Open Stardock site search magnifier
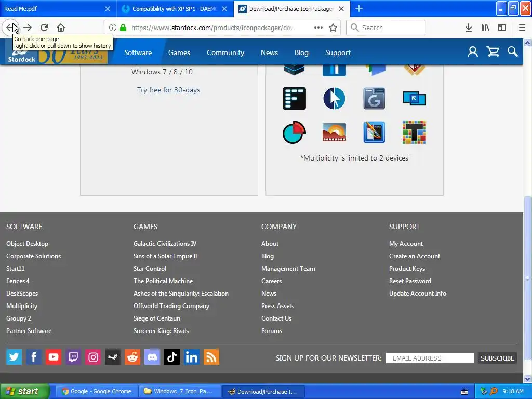The height and width of the screenshot is (399, 532). pyautogui.click(x=513, y=51)
